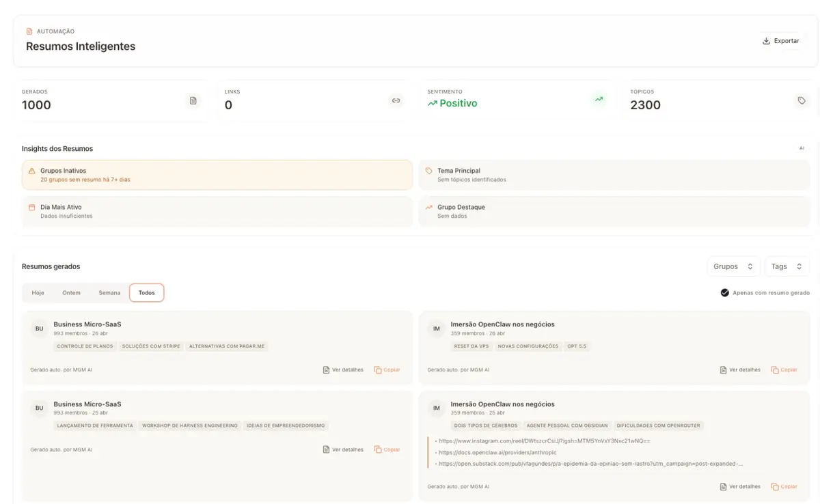Viewport: 820px width, 504px height.
Task: Click the IM avatar of the 26 abr card
Action: tap(437, 328)
